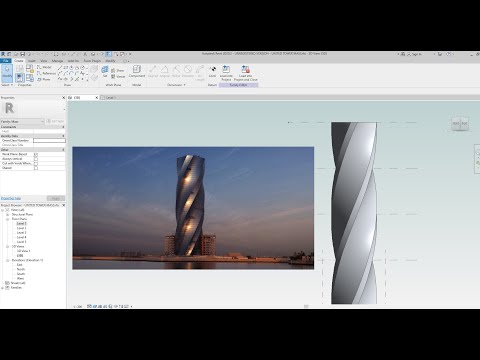Click the Revit family preview icon
Screen dimensions: 480x360
point(10,108)
